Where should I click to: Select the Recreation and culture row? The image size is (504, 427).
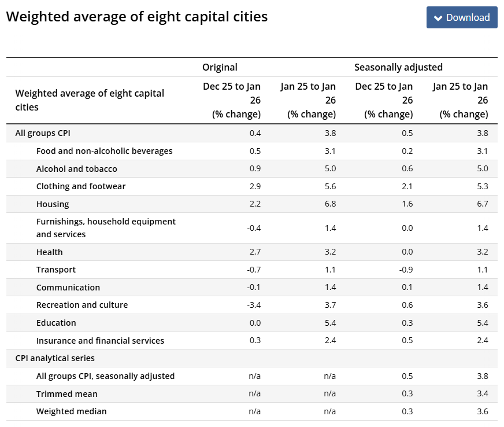click(x=82, y=305)
